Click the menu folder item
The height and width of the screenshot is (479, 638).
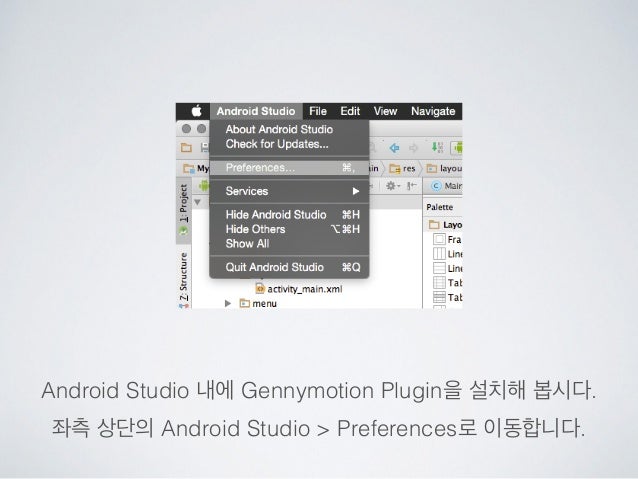point(258,303)
